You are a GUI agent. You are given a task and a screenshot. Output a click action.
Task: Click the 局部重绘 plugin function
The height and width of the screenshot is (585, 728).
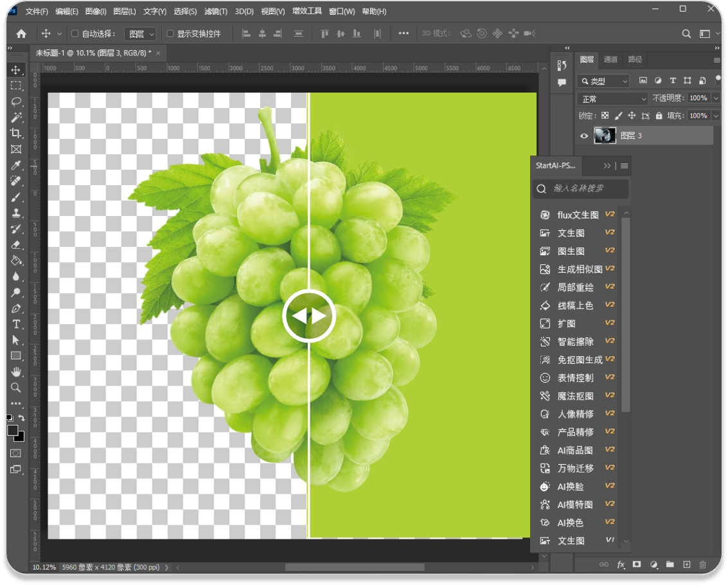[575, 287]
